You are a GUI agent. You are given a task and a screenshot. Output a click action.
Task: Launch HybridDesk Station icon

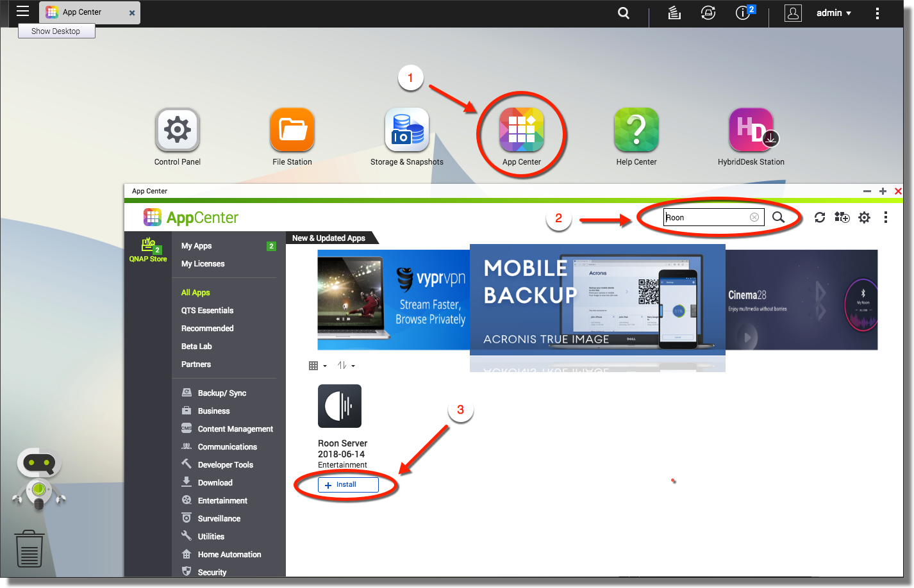pos(751,130)
